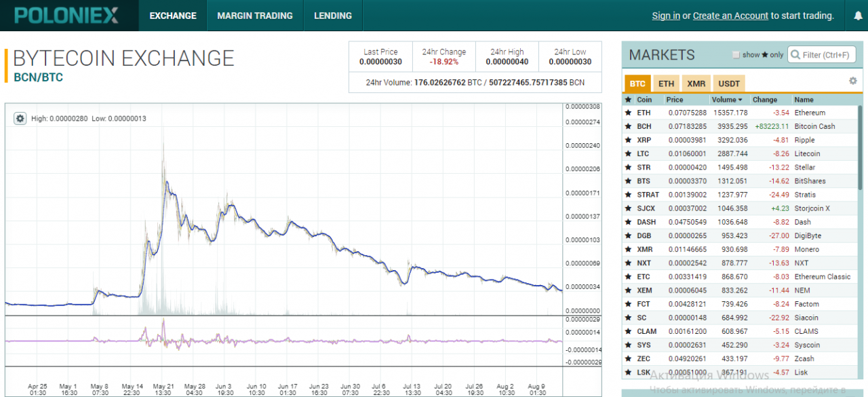Viewport: 868px width, 397px height.
Task: Select the Litecoin market name
Action: tap(807, 153)
